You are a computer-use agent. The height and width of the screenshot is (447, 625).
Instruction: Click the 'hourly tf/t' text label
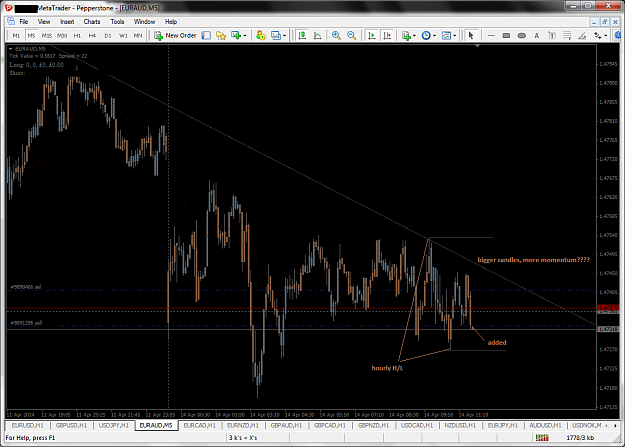(x=387, y=368)
